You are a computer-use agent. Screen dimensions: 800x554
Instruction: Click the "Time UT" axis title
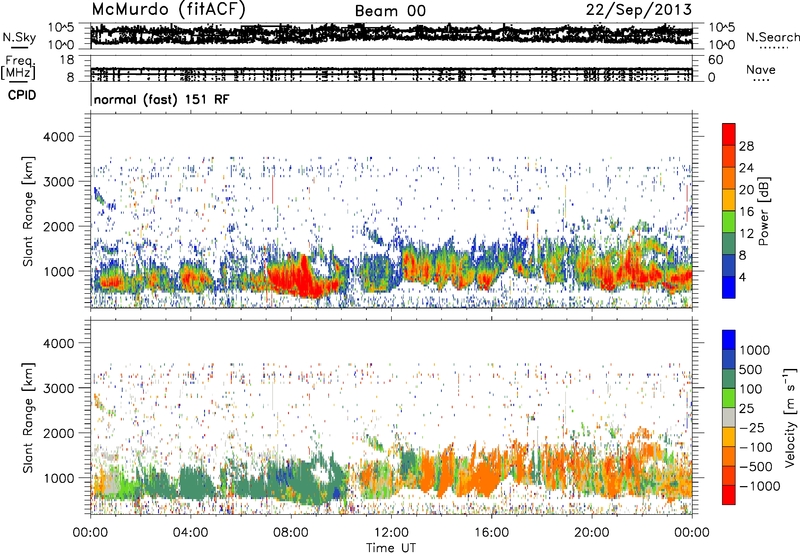pyautogui.click(x=391, y=548)
